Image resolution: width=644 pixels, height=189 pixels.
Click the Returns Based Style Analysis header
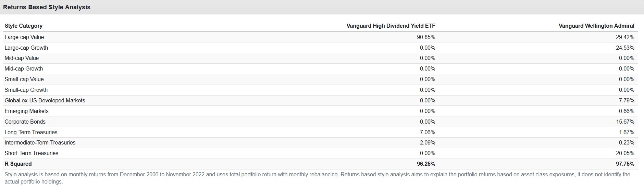47,7
